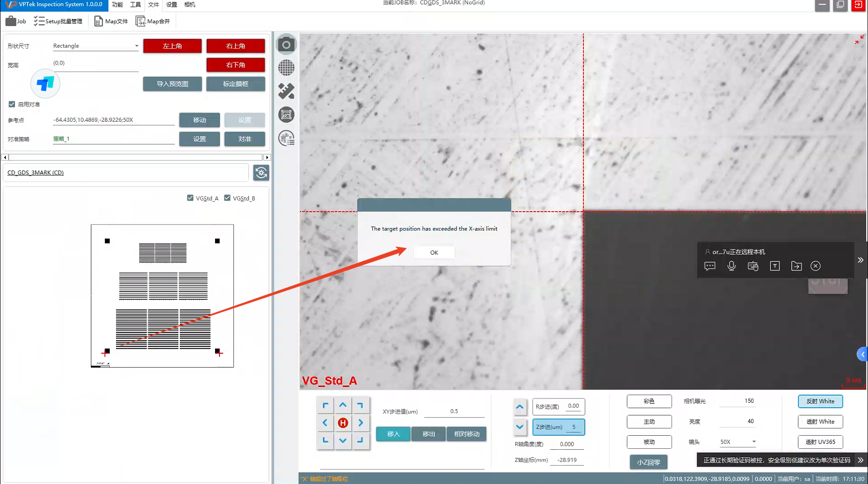Viewport: 868px width, 484px height.
Task: Click the image preview frame icon
Action: click(x=286, y=114)
